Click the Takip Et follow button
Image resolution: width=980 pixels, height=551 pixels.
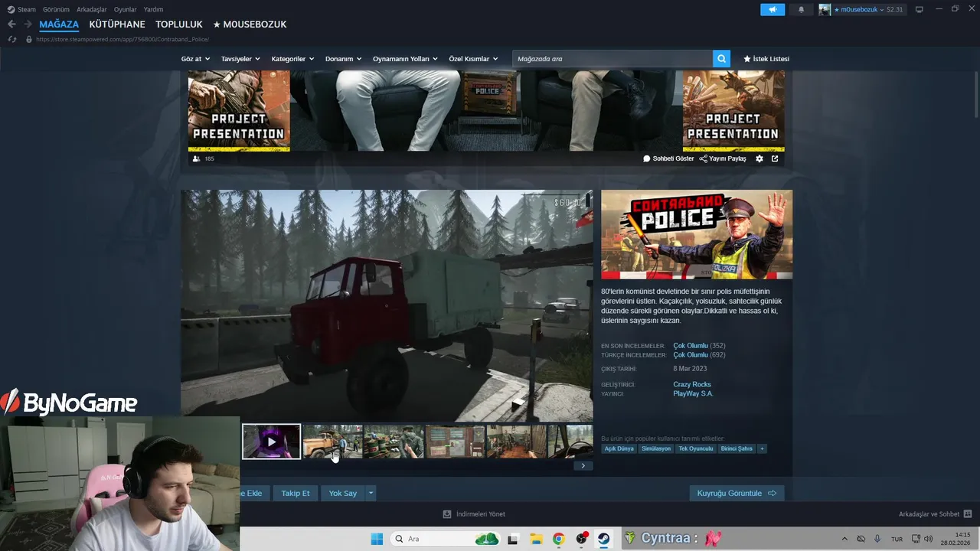click(296, 493)
